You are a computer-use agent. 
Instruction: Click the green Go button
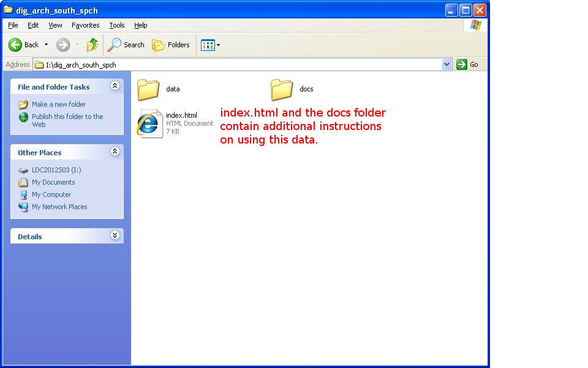(x=467, y=64)
